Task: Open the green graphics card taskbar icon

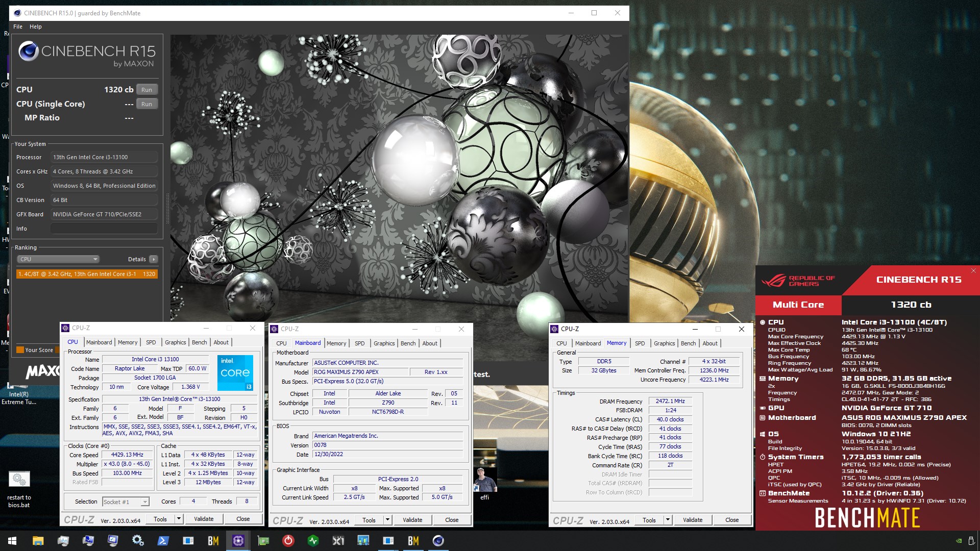Action: pos(263,541)
